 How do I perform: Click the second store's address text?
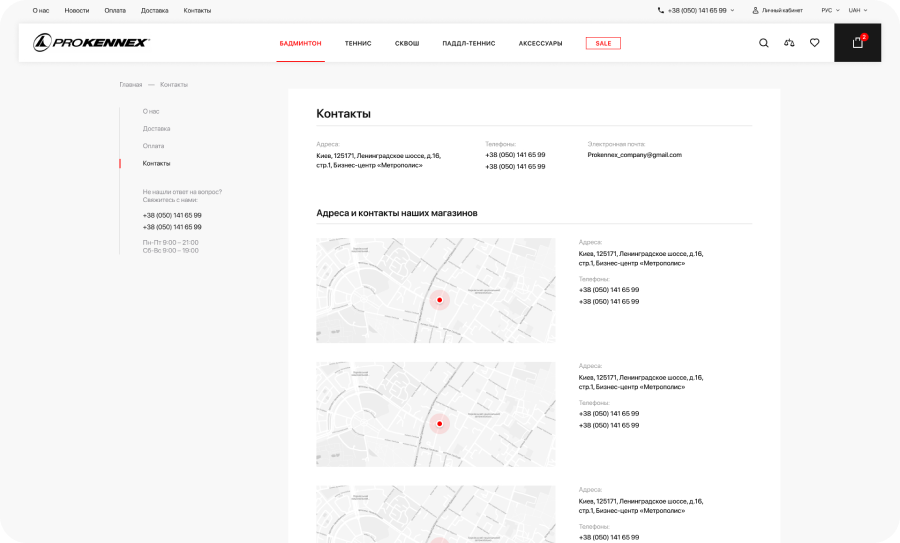click(x=641, y=382)
